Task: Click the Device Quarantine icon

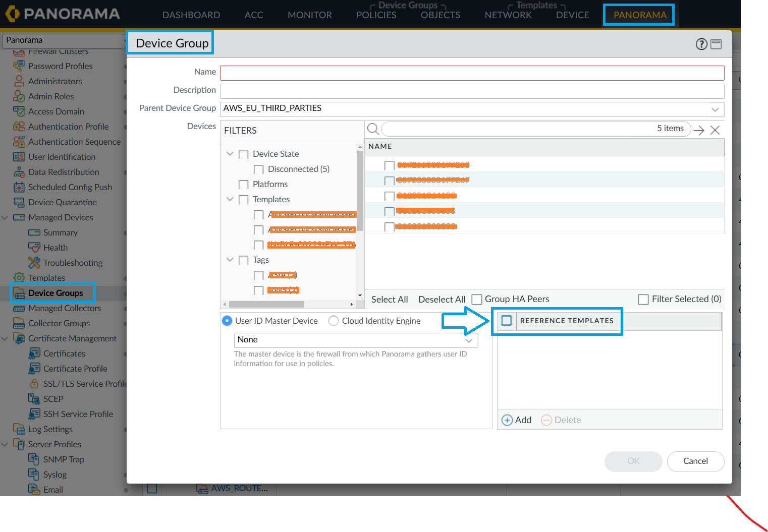Action: point(19,202)
